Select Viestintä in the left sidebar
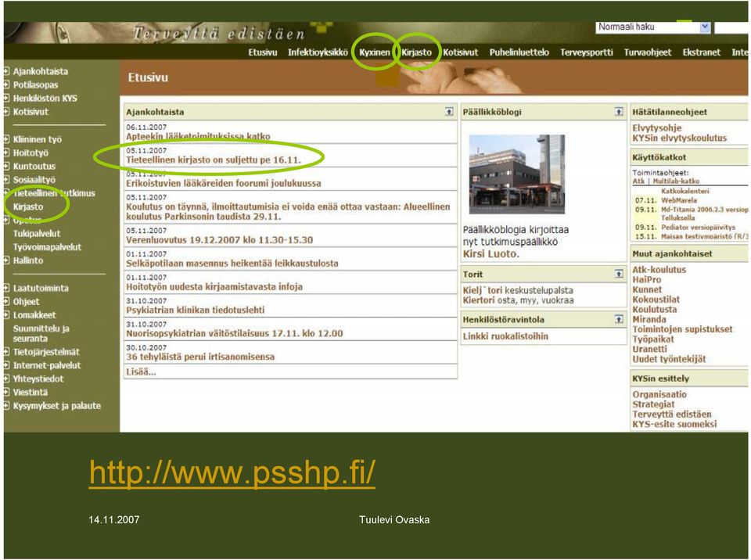Viewport: 751px width, 560px height. tap(31, 392)
